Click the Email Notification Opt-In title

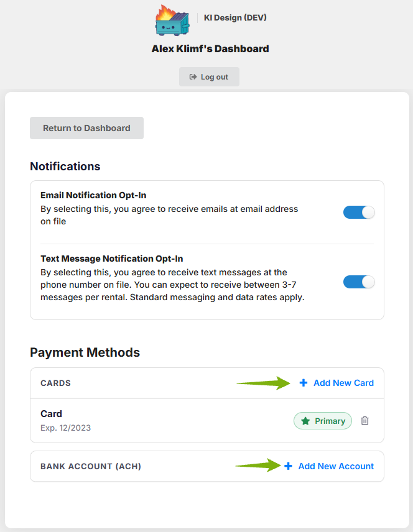[93, 195]
